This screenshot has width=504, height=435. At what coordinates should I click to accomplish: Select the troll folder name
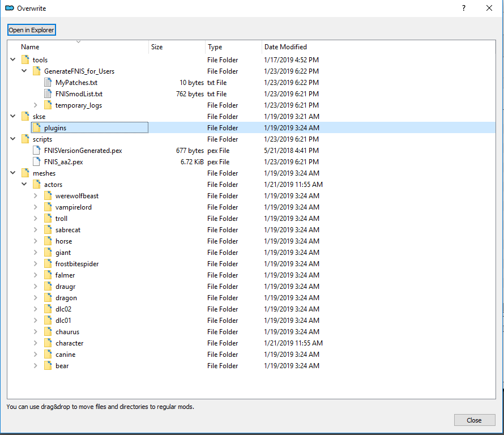(61, 219)
